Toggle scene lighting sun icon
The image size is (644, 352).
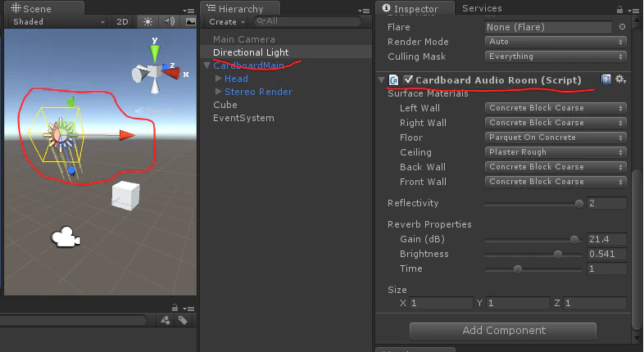point(147,22)
